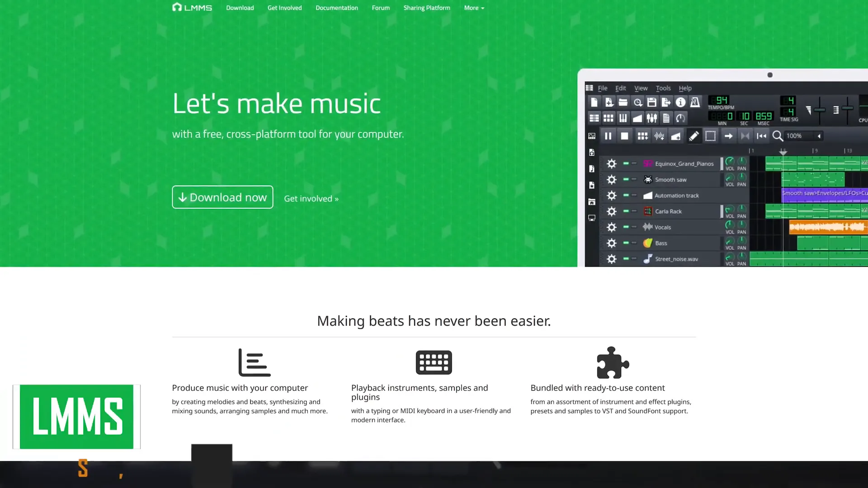Image resolution: width=868 pixels, height=488 pixels.
Task: Click the add beat/bassline track icon
Action: (x=642, y=136)
